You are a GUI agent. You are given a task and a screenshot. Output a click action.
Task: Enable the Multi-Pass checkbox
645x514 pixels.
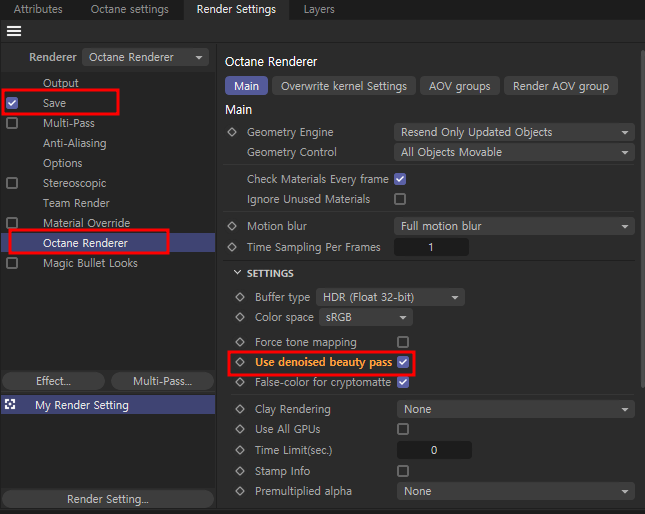[x=12, y=123]
